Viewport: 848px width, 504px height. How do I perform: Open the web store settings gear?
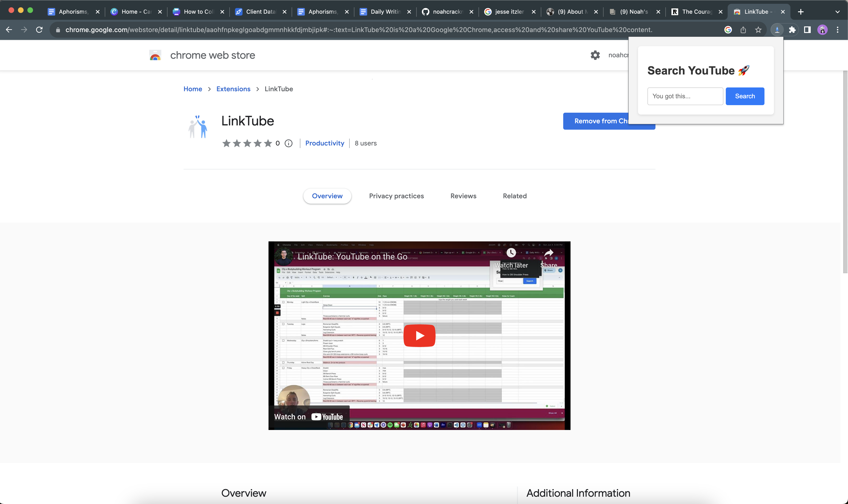[595, 55]
